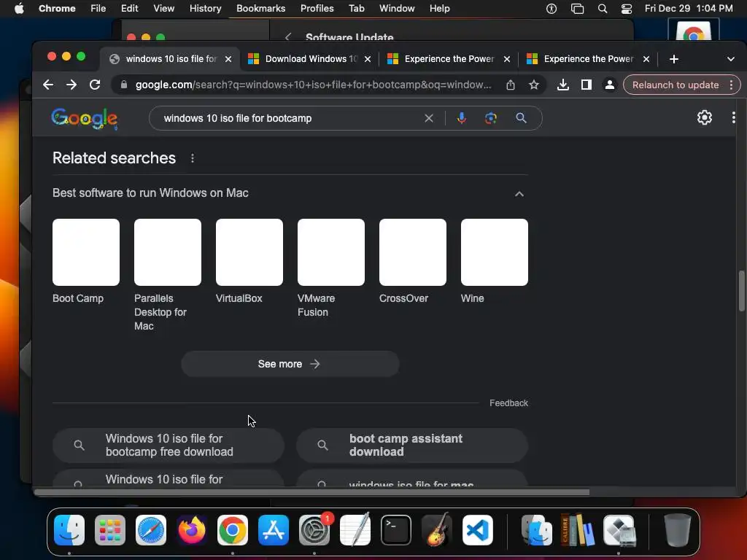
Task: Click the Chrome address bar URL
Action: pos(313,85)
